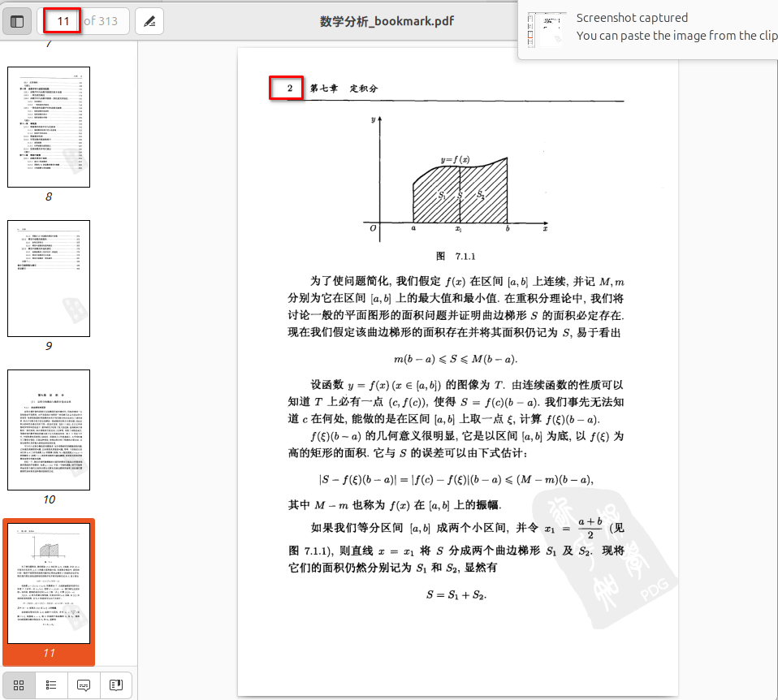
Task: Show the outline list in sidebar
Action: tap(51, 685)
